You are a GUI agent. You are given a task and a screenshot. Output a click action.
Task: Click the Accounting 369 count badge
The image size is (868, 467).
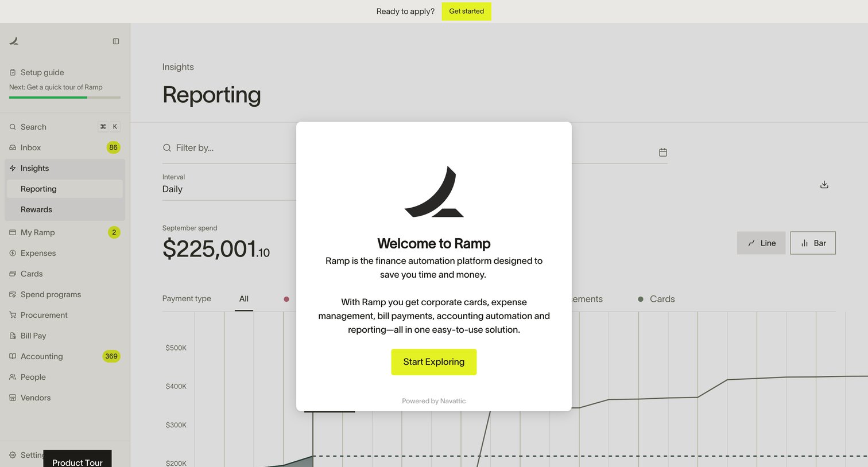point(111,356)
